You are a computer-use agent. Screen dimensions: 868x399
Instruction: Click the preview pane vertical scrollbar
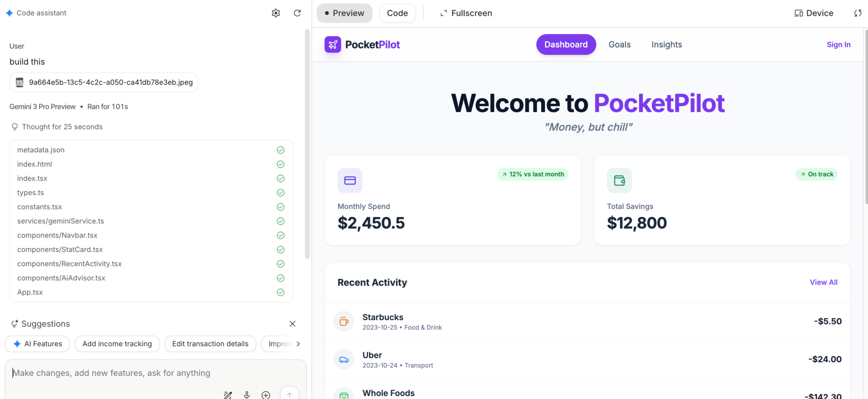point(866,117)
